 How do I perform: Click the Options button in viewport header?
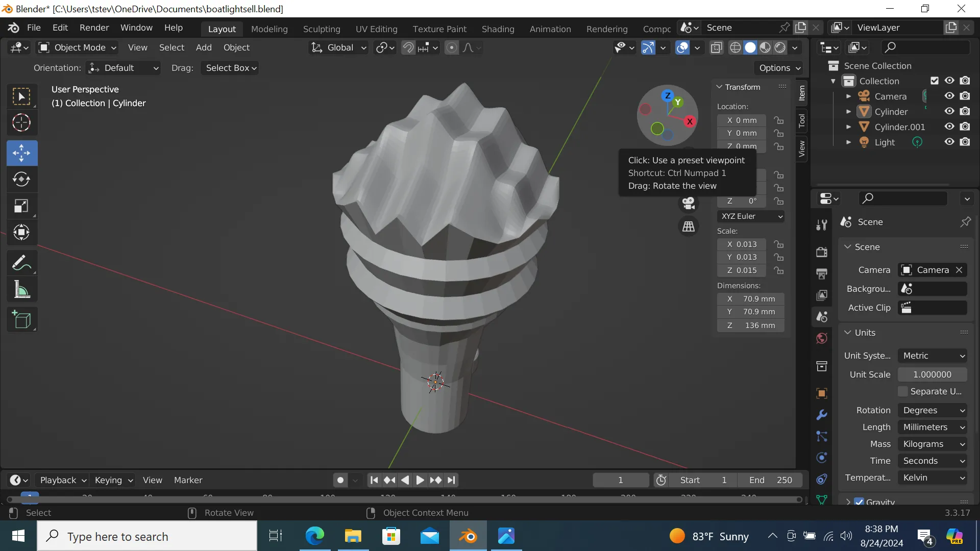(x=778, y=68)
